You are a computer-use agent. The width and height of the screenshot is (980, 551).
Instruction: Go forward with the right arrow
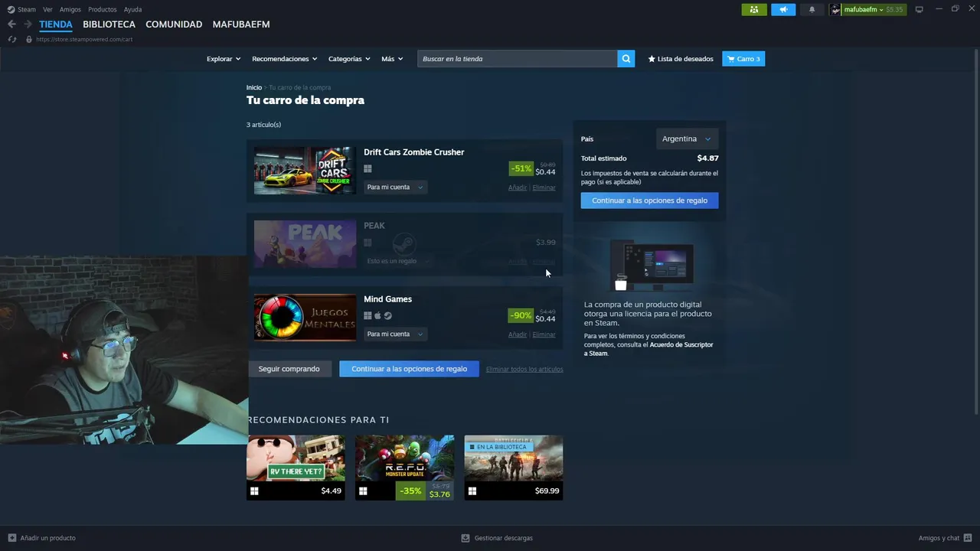[x=28, y=24]
